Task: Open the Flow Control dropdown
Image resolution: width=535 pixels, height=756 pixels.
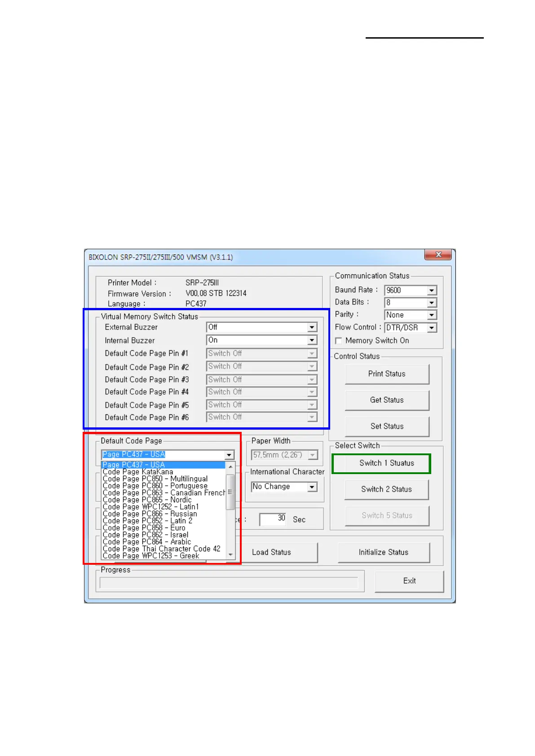Action: click(x=410, y=328)
